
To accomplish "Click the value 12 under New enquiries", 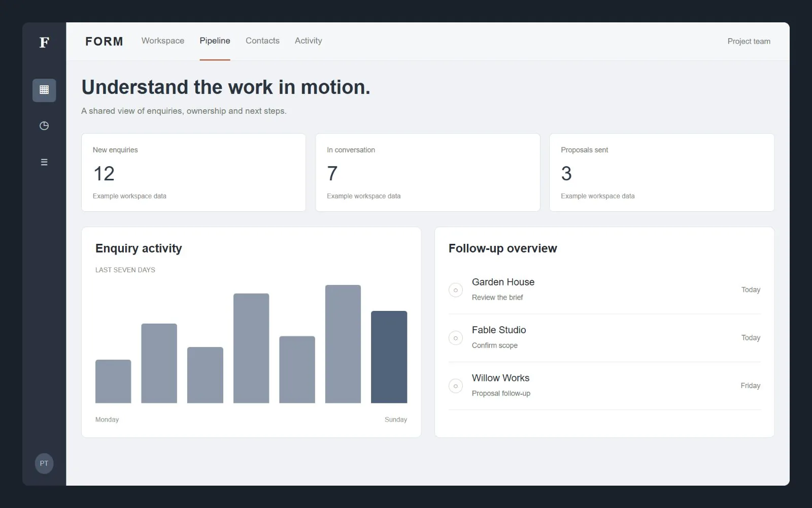I will 104,174.
